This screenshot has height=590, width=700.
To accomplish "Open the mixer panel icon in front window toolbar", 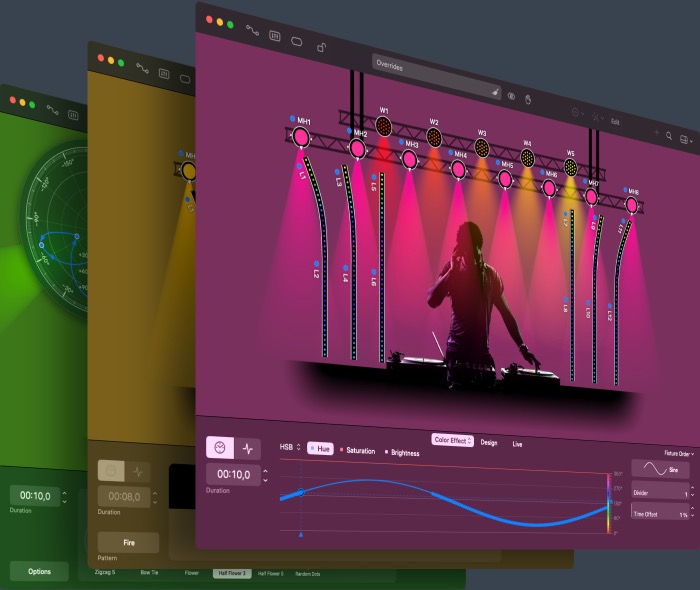I will [275, 36].
